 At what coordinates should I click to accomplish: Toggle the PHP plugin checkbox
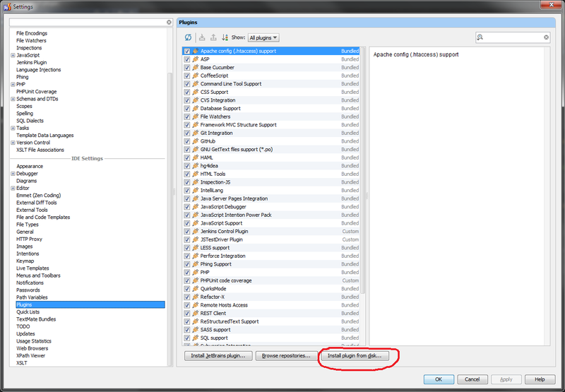(x=187, y=273)
